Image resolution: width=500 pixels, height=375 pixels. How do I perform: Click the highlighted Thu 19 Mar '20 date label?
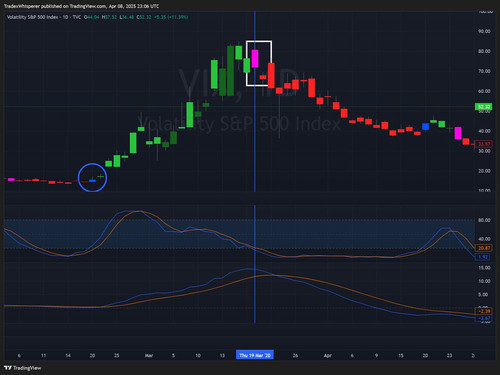tap(255, 355)
